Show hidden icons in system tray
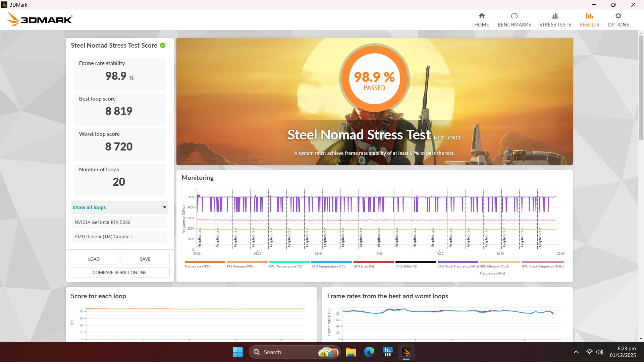This screenshot has width=644, height=362. [576, 352]
